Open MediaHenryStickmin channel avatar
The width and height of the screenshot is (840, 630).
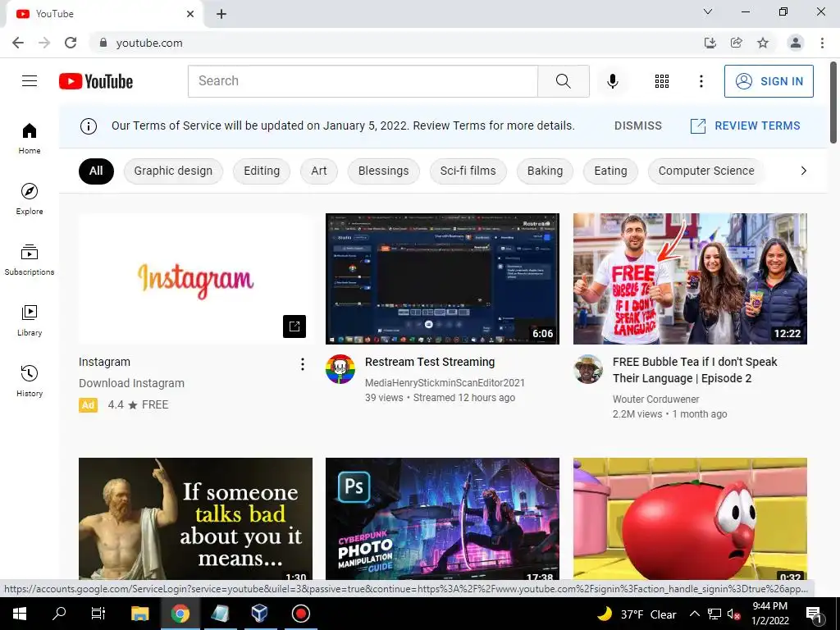point(340,368)
